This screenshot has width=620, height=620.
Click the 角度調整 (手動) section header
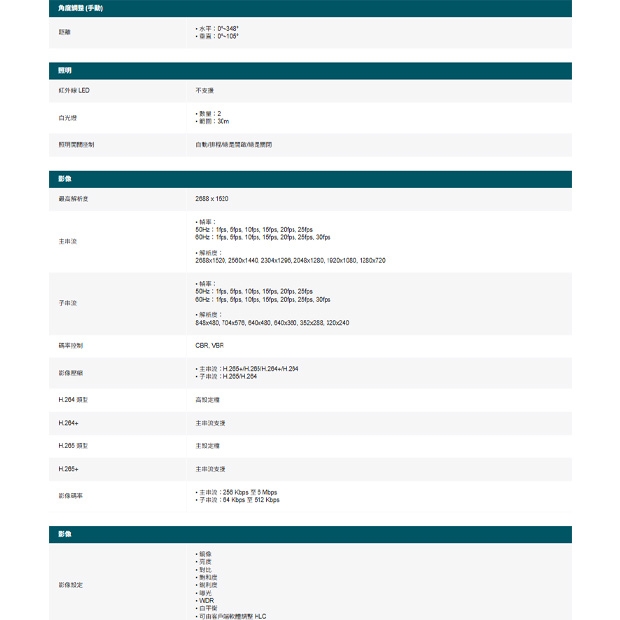click(80, 8)
